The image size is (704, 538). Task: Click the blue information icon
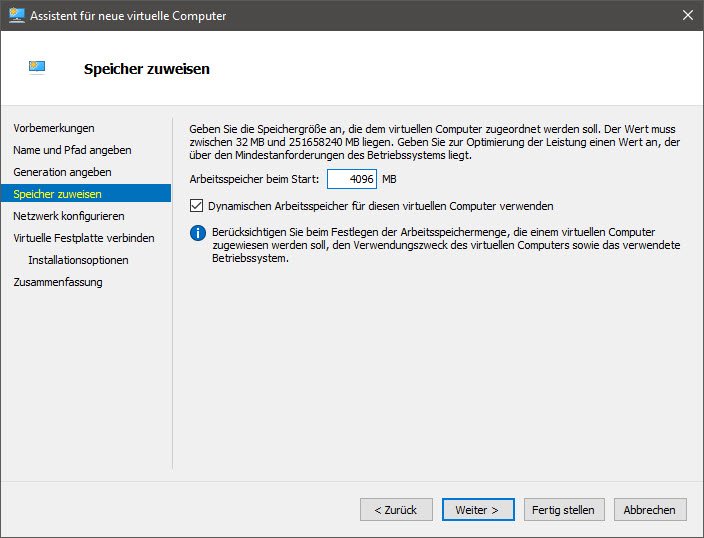coord(198,233)
